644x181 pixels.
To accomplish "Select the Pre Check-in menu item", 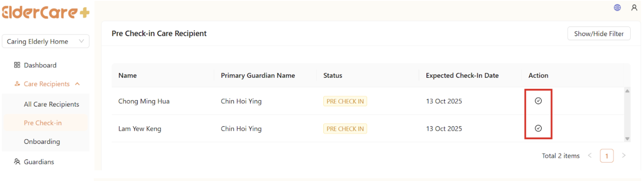I will [43, 123].
